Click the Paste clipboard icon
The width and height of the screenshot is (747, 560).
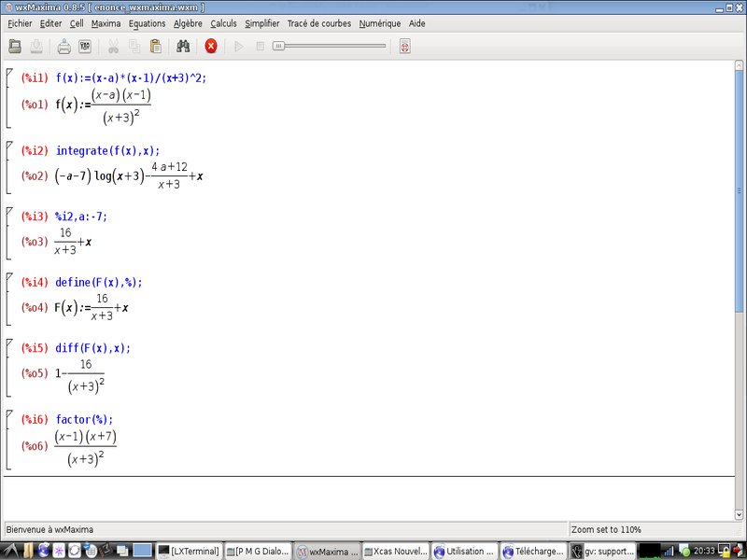(x=156, y=46)
